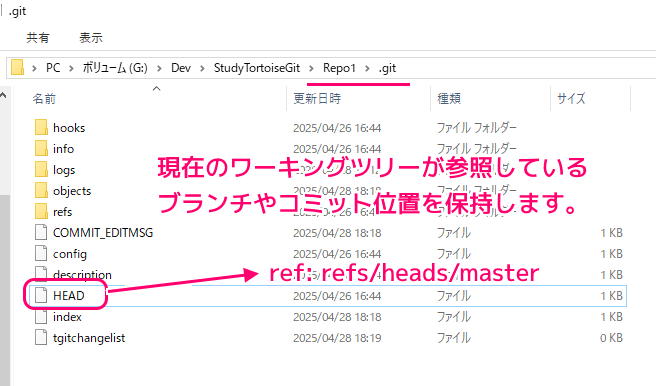Sort by サイズ column header
656x386 pixels.
(x=571, y=99)
